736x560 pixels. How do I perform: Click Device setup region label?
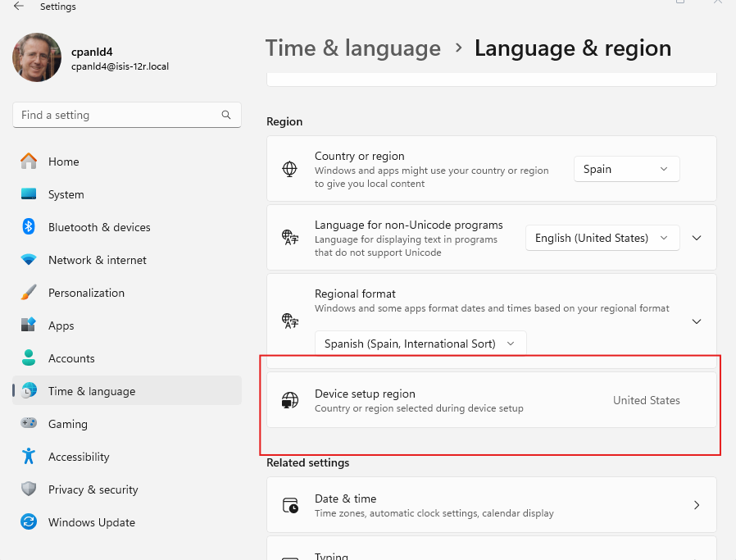365,394
